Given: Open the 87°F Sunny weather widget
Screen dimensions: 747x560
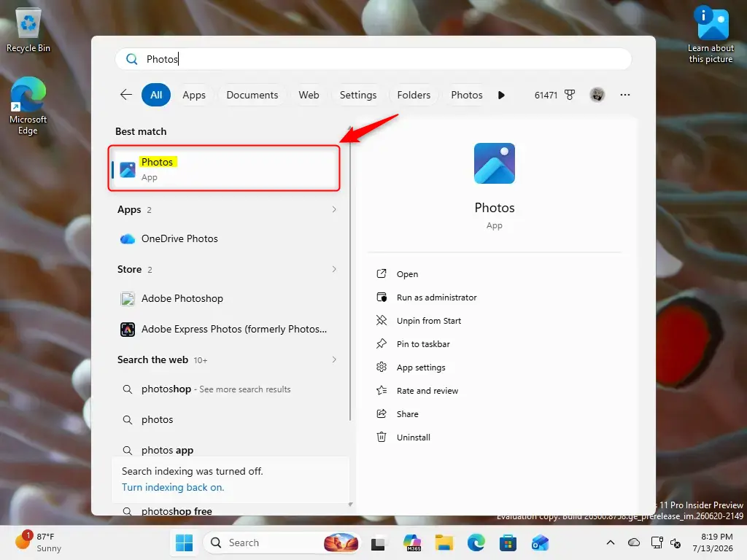Looking at the screenshot, I should (38, 542).
